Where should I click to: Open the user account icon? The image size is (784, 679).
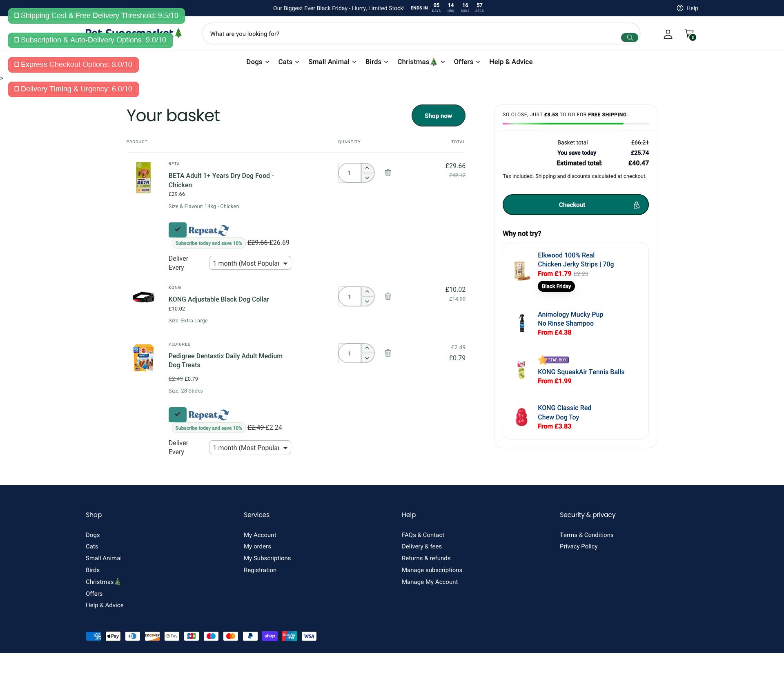(x=668, y=34)
